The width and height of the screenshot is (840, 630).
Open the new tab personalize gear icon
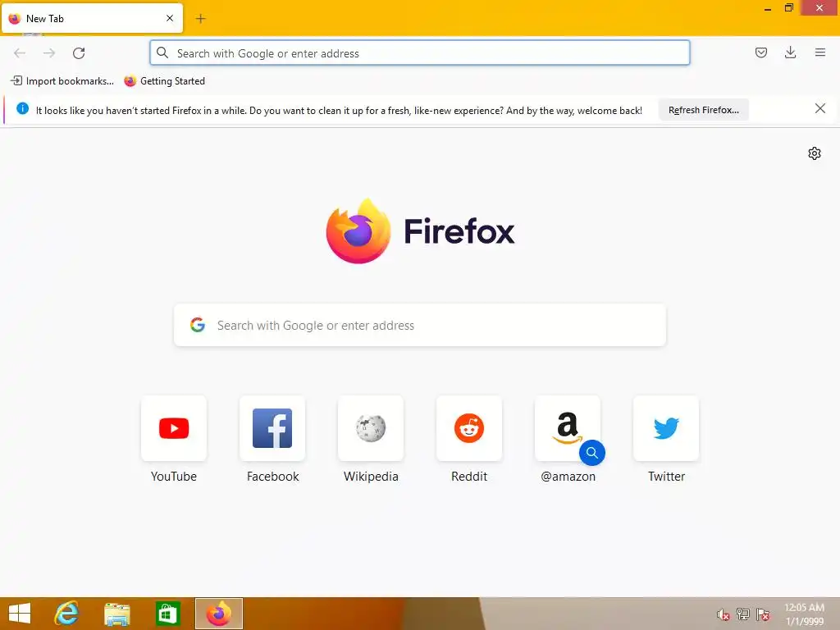tap(815, 153)
